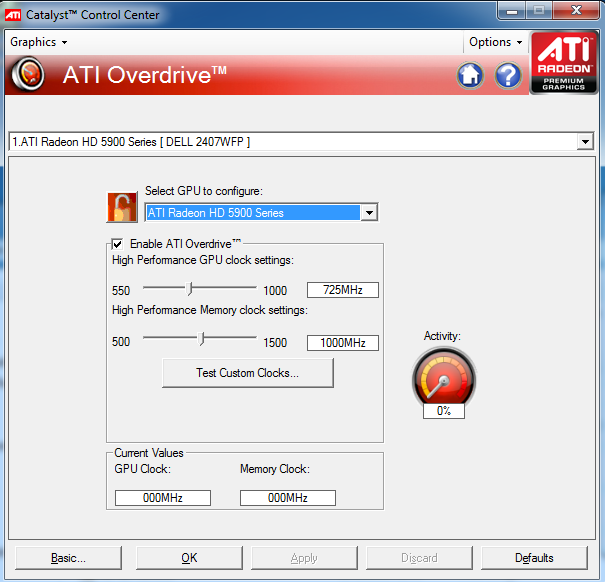Click the current GPU Clock 000MHz field
Image resolution: width=605 pixels, height=582 pixels.
pos(163,498)
